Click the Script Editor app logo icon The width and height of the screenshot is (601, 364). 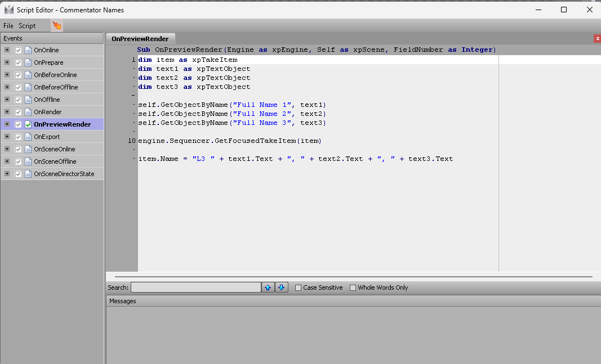pyautogui.click(x=8, y=10)
